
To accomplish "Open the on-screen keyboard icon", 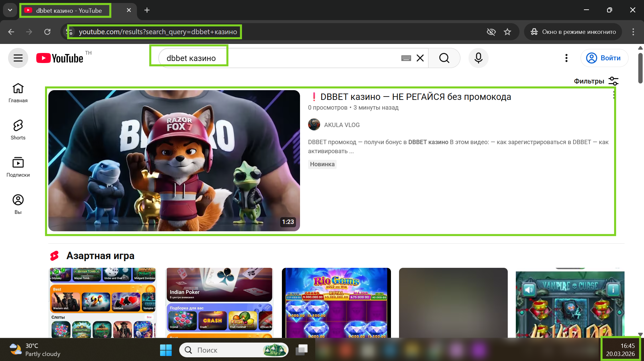I will (x=406, y=58).
